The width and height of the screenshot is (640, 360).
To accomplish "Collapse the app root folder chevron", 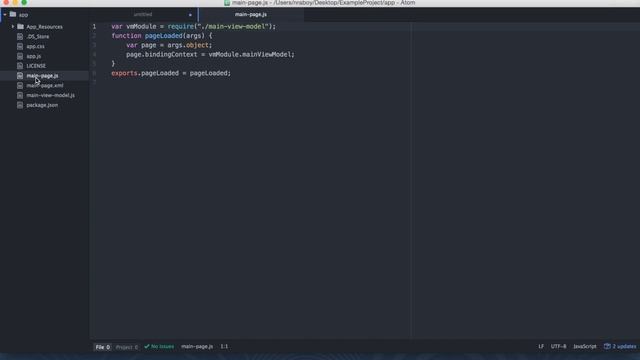I will coord(4,15).
